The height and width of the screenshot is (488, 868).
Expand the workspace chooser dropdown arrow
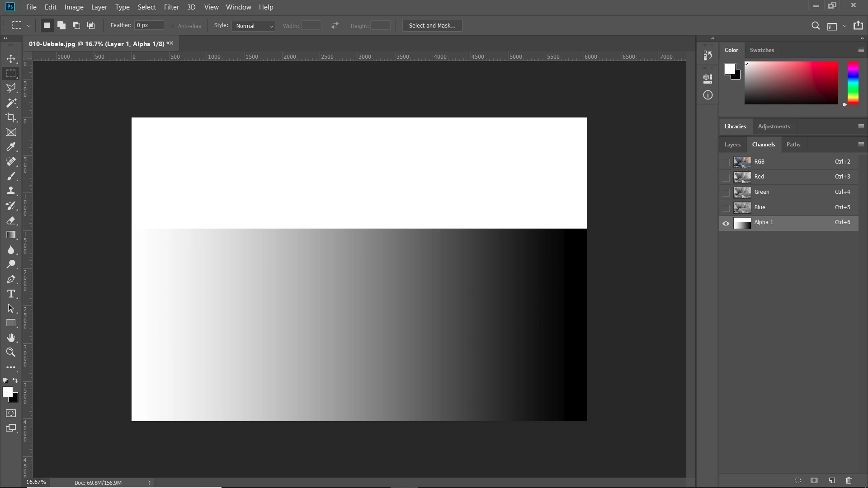(844, 26)
